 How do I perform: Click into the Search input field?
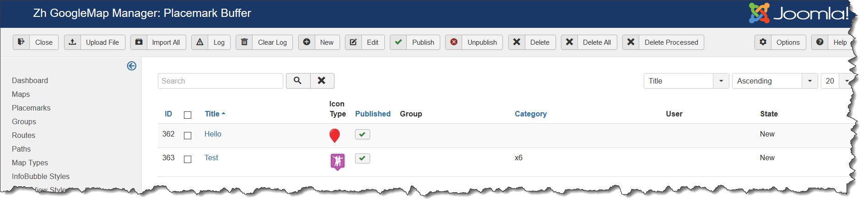(x=220, y=81)
